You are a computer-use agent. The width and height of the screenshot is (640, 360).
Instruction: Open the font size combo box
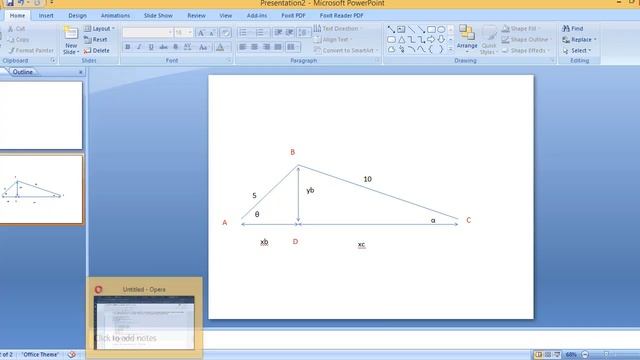(183, 33)
